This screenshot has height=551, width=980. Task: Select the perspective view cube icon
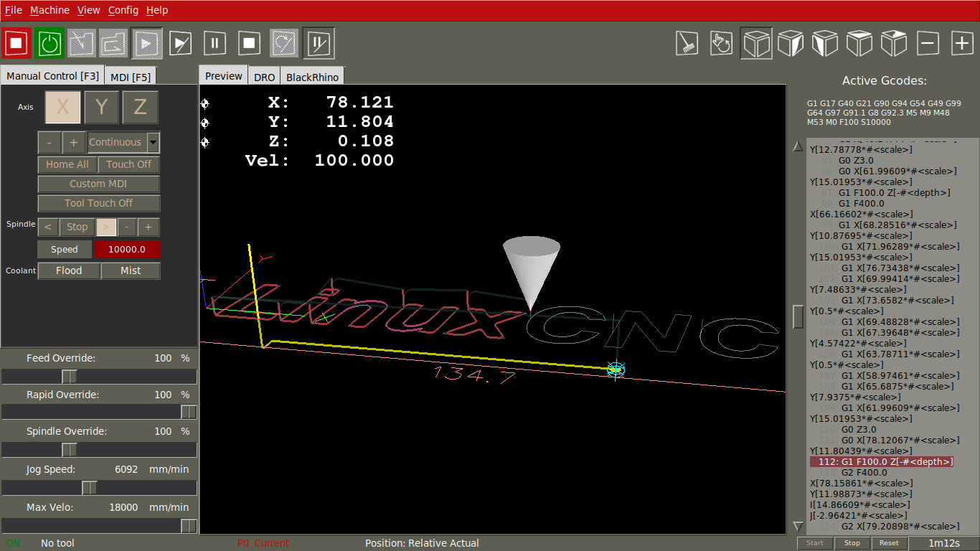pyautogui.click(x=756, y=44)
